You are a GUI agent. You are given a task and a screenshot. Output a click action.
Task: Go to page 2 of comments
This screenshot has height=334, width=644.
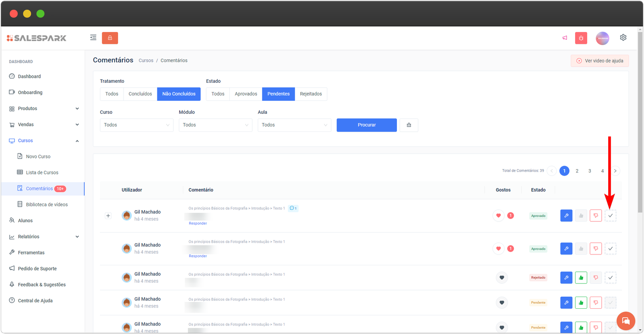pyautogui.click(x=577, y=171)
